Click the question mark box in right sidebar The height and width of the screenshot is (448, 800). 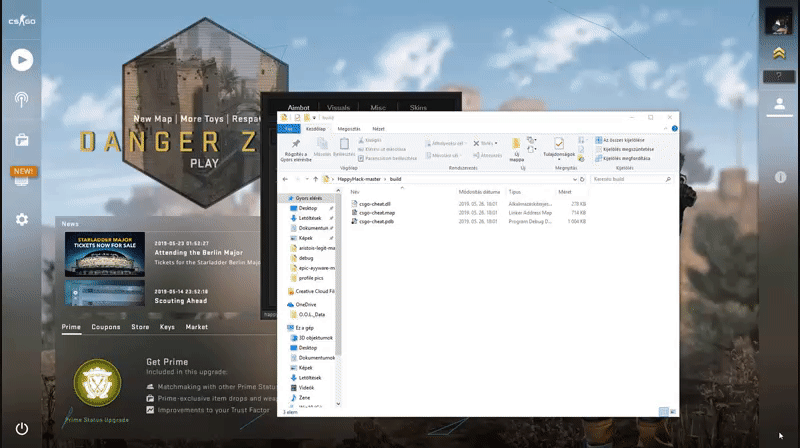(x=779, y=77)
